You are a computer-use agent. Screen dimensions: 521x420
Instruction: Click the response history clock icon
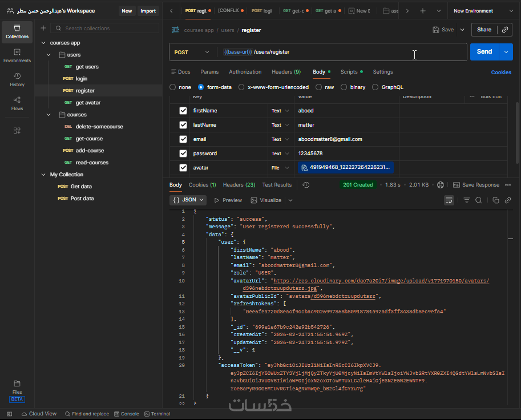pos(306,185)
